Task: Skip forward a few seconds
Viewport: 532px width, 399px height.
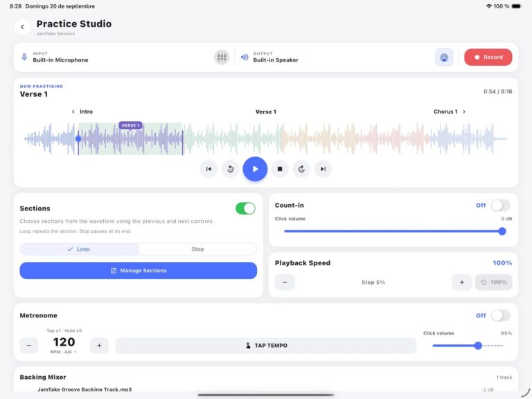Action: click(301, 169)
